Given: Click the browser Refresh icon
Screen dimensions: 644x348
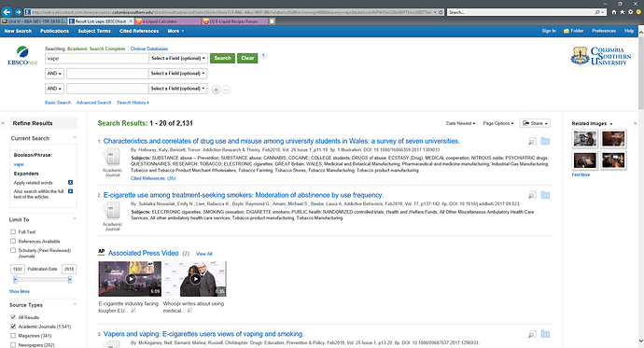Looking at the screenshot, I should (x=441, y=12).
